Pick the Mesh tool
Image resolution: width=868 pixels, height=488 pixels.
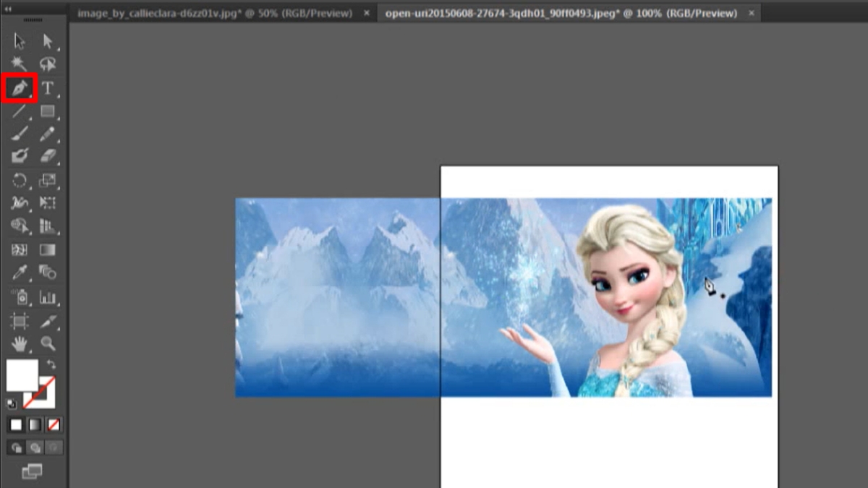click(20, 250)
